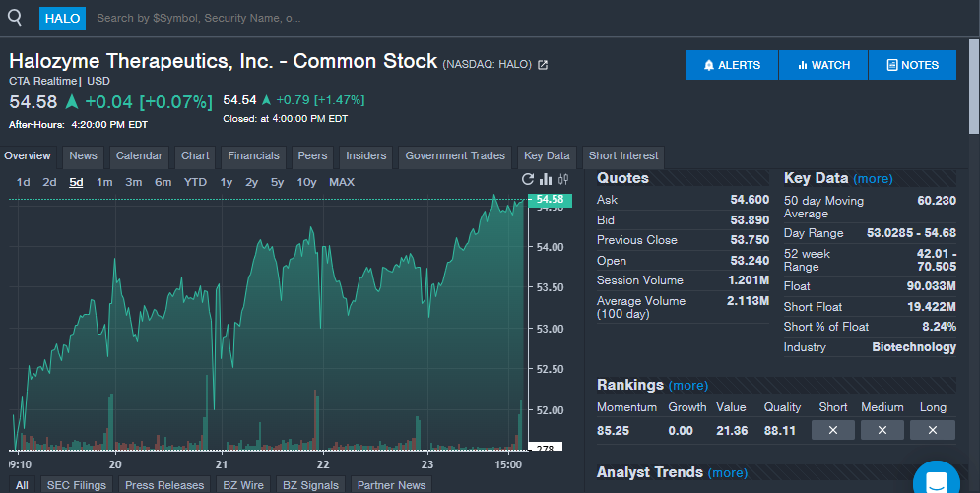Open the NOTES button
Image resolution: width=980 pixels, height=493 pixels.
click(x=912, y=65)
